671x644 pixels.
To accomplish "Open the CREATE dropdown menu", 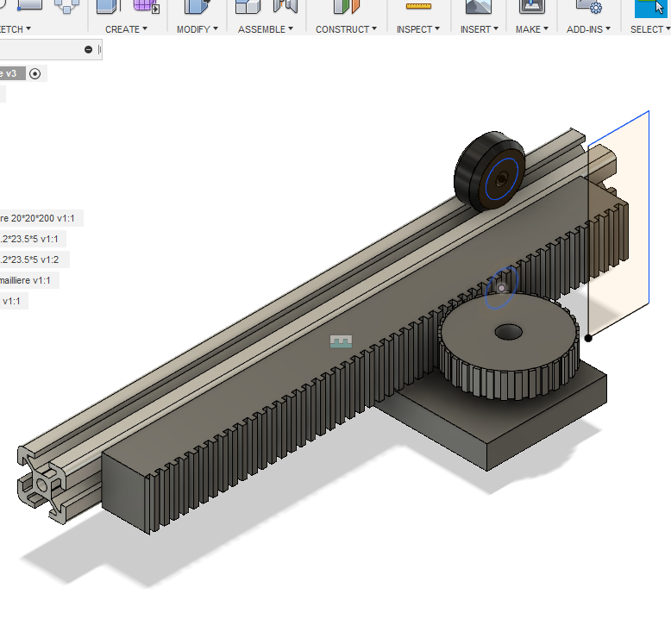I will tap(126, 29).
